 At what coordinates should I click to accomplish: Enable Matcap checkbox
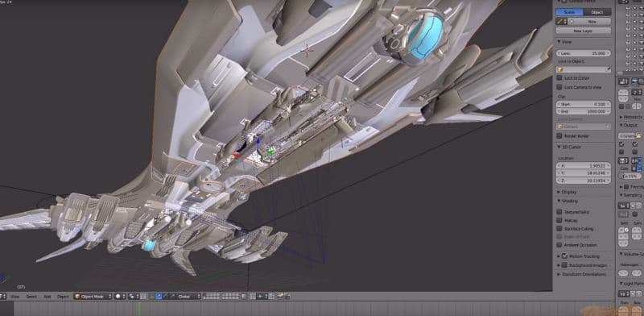(559, 220)
